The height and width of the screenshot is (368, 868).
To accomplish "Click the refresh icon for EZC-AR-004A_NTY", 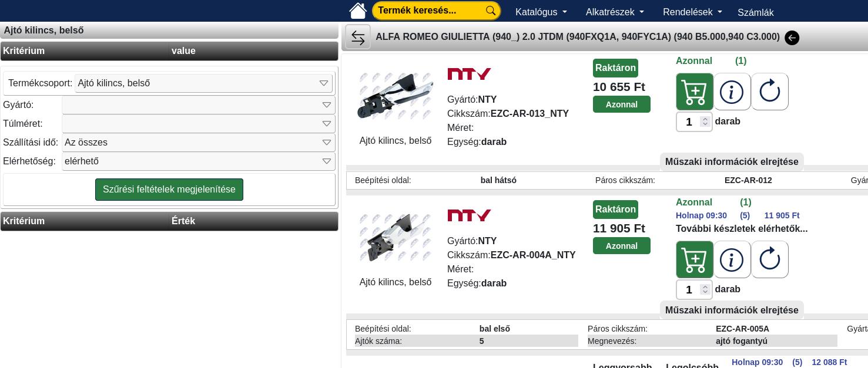I will coord(769,259).
